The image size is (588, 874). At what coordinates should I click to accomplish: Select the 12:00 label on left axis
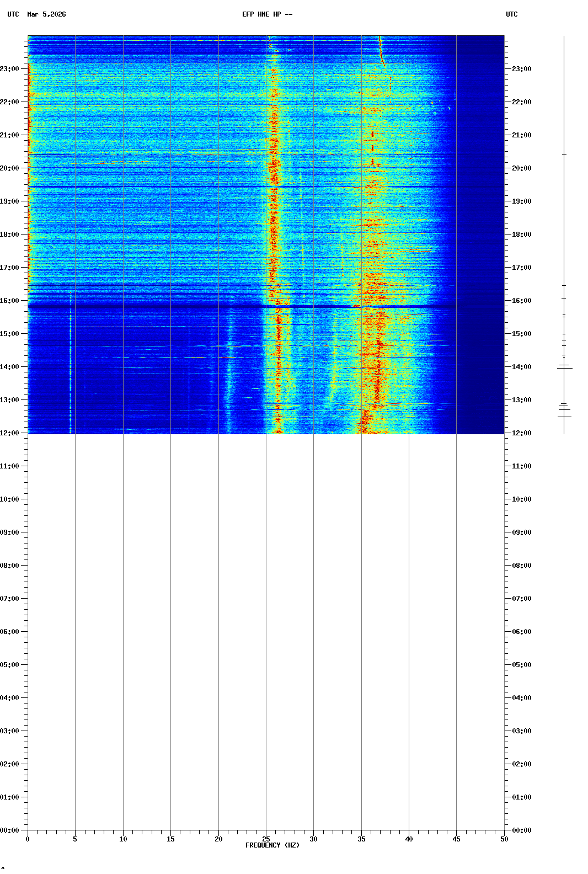(x=10, y=433)
